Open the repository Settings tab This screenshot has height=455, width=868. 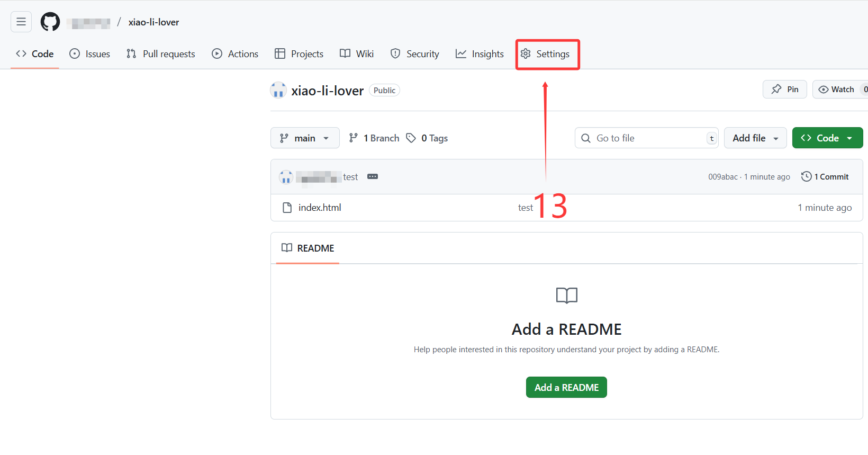coord(545,53)
